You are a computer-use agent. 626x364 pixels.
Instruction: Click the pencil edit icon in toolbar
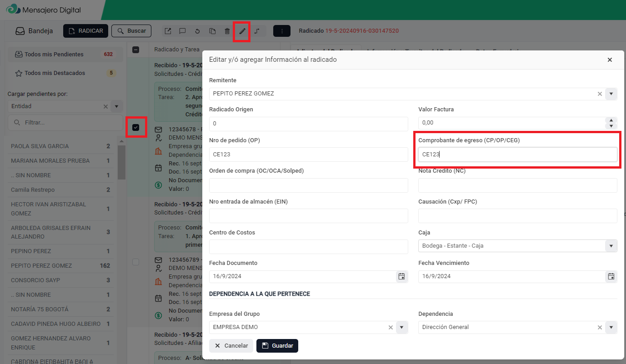[242, 31]
